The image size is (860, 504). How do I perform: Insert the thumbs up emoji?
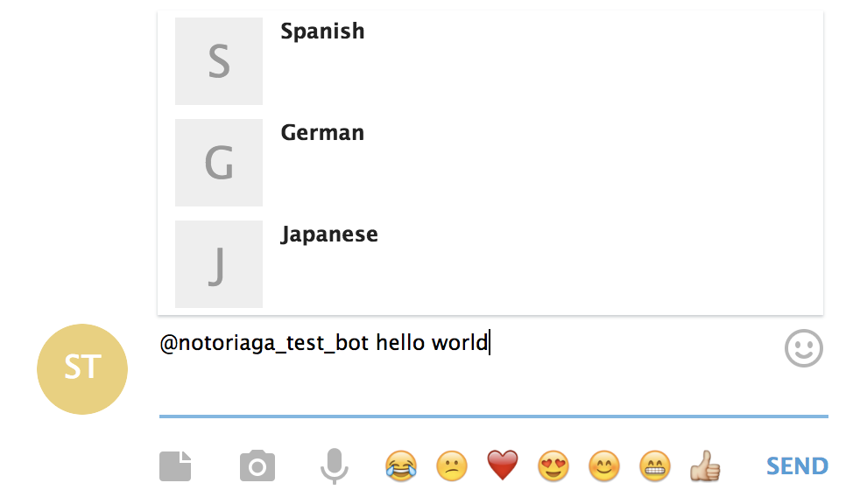(x=705, y=465)
